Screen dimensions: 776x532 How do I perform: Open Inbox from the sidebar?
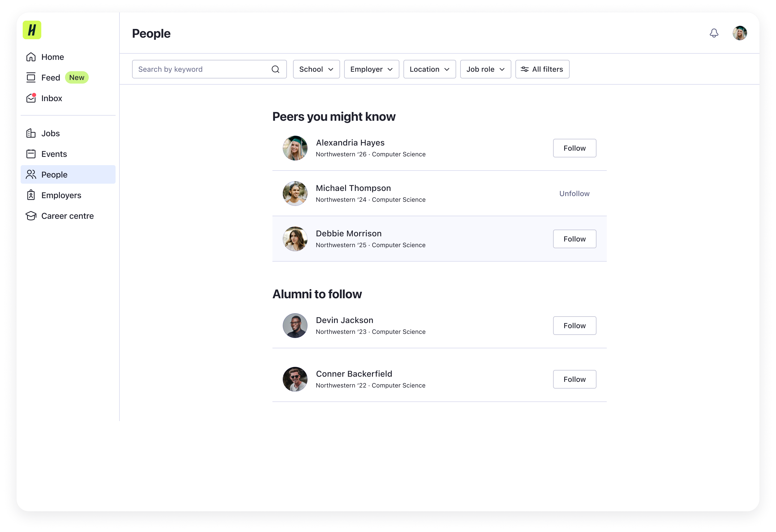tap(68, 98)
